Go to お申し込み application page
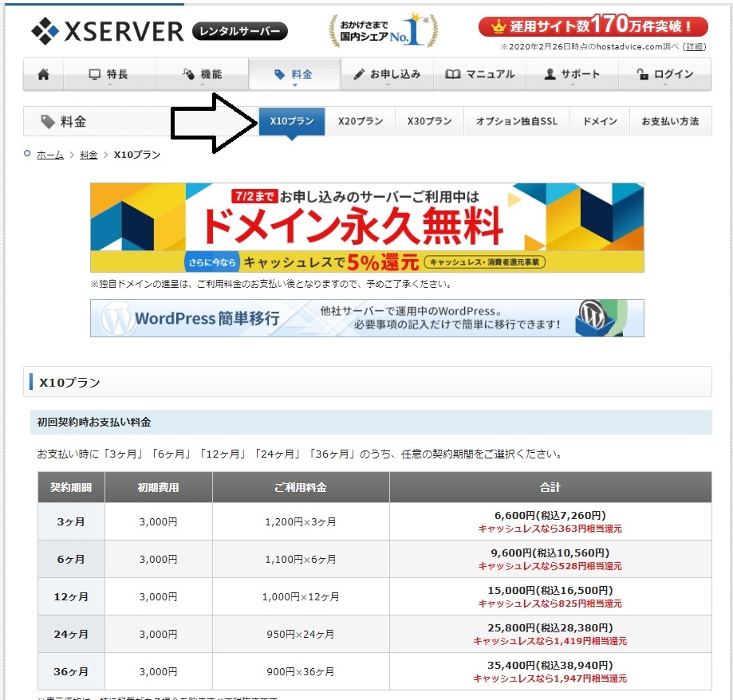The height and width of the screenshot is (700, 733). 387,74
